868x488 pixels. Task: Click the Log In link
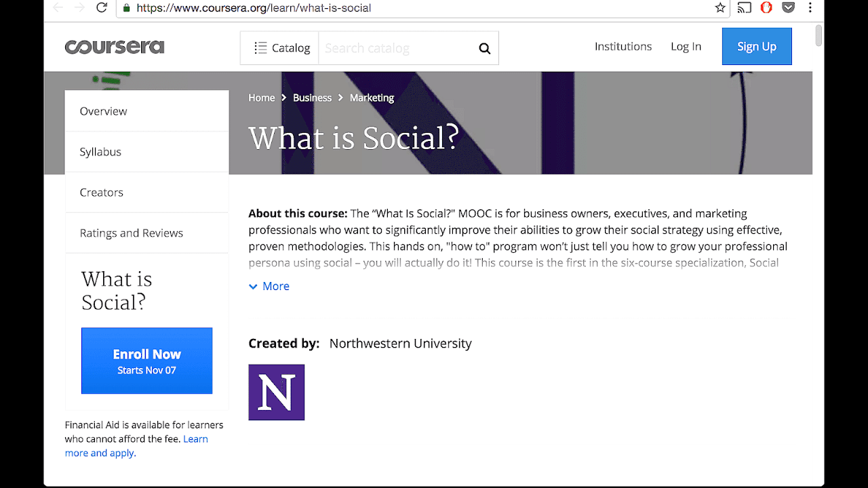click(x=686, y=46)
